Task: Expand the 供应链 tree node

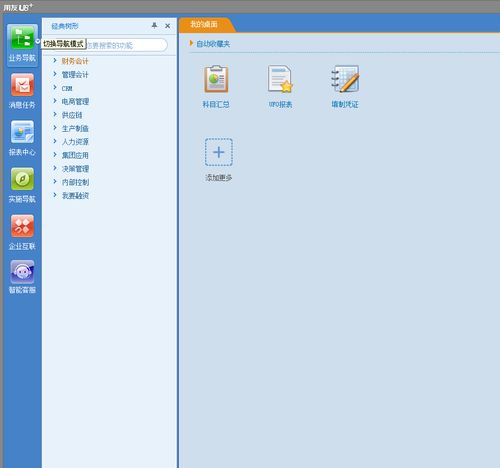Action: point(55,114)
